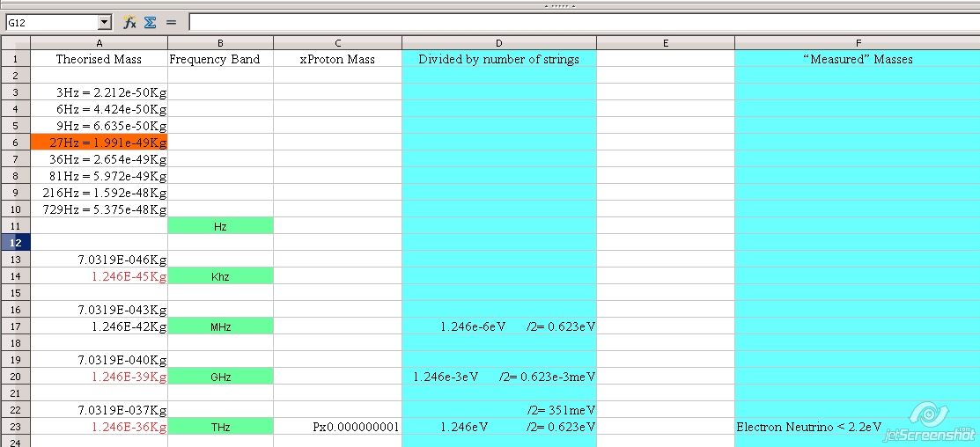Image resolution: width=980 pixels, height=447 pixels.
Task: Select the Electron Neutrino < 2.2eV cell
Action: tap(808, 427)
